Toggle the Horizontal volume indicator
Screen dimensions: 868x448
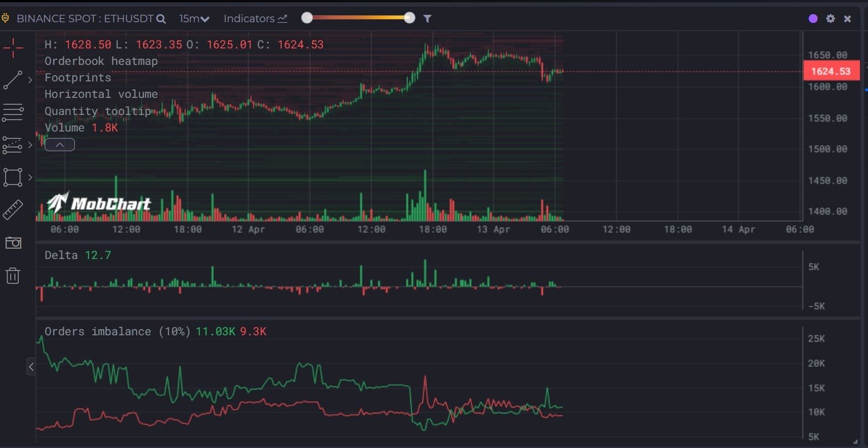(x=101, y=94)
